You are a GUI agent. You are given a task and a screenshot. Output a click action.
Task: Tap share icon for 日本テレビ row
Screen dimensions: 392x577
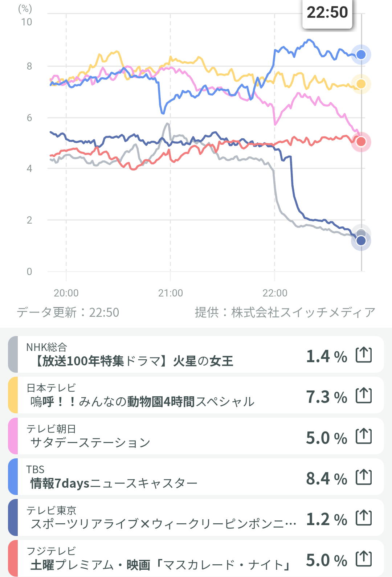tap(364, 395)
